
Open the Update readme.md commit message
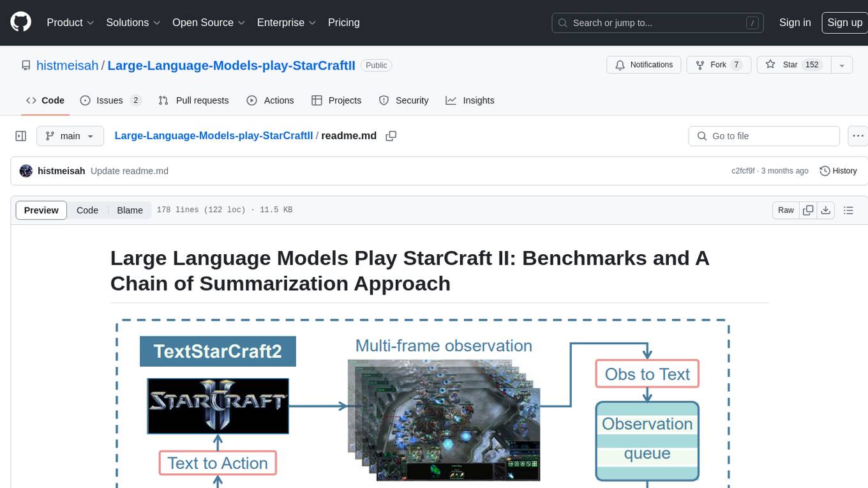pyautogui.click(x=130, y=171)
